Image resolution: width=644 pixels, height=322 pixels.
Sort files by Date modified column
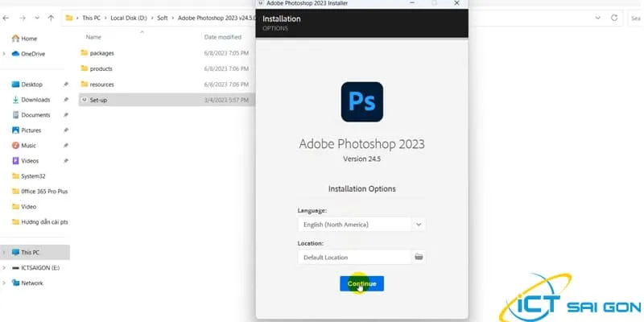(223, 37)
